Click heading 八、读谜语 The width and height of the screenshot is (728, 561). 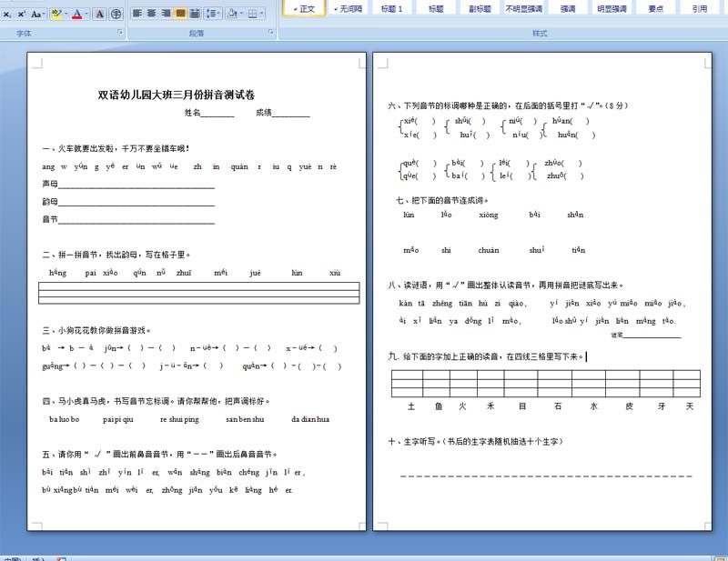point(506,285)
